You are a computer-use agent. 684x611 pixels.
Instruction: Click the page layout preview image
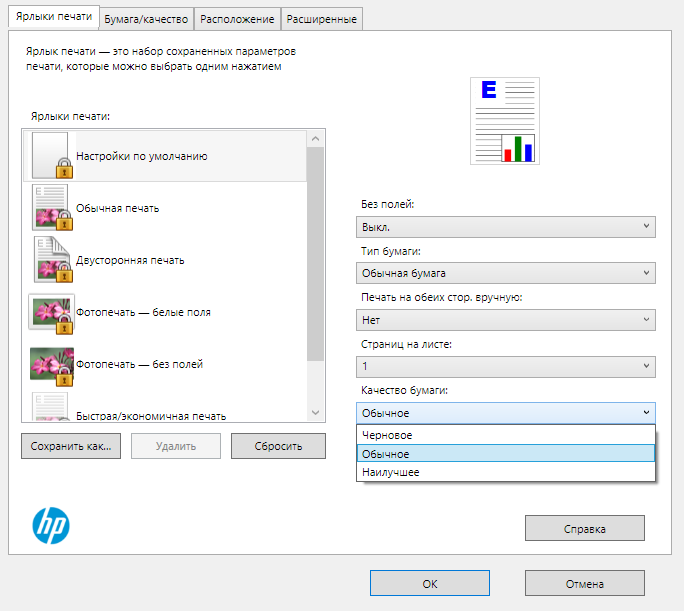pyautogui.click(x=504, y=121)
